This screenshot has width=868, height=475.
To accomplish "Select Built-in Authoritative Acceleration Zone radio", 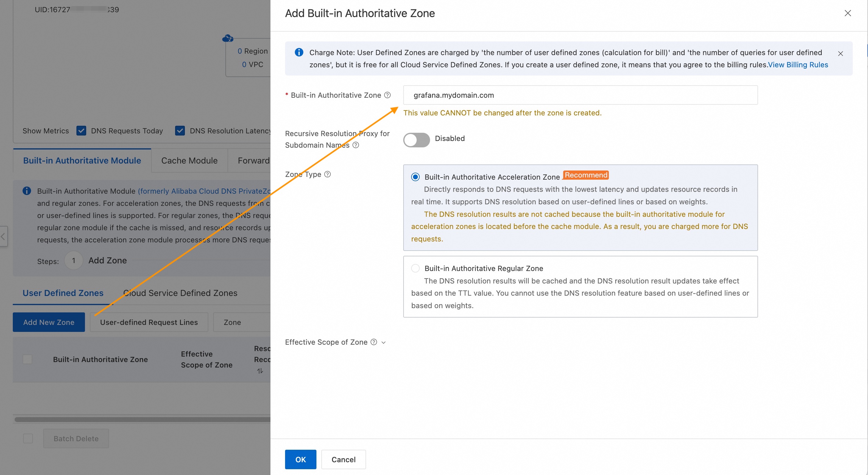I will (x=415, y=177).
